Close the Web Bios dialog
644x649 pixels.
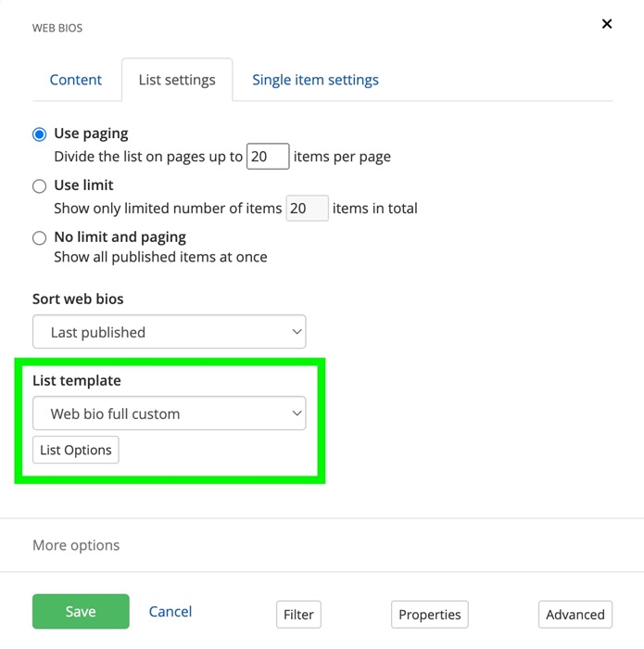[607, 24]
